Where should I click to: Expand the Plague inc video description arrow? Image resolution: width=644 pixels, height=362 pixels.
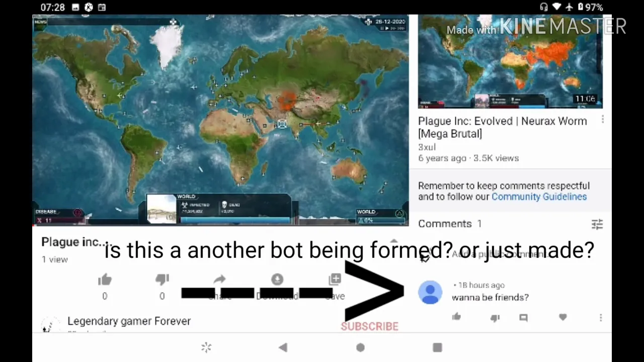point(394,241)
